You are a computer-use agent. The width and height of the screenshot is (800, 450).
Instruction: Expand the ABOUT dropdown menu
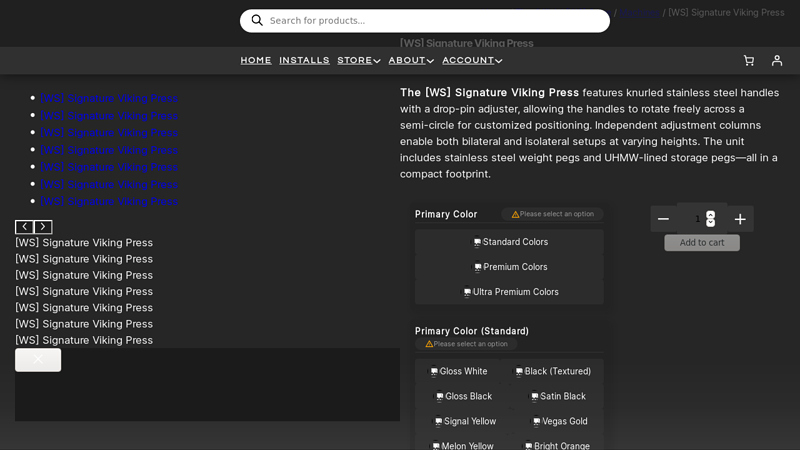point(411,60)
